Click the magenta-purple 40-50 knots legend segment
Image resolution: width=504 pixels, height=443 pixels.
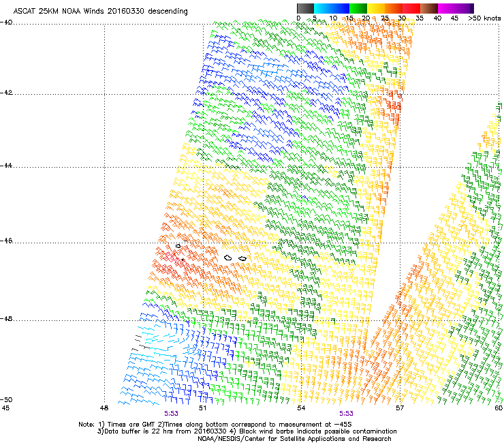(x=456, y=8)
